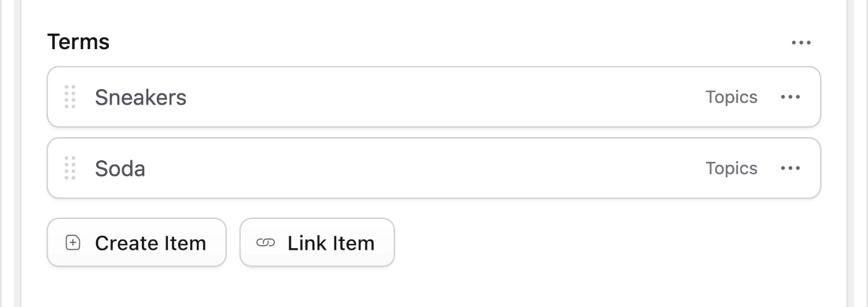Screen dimensions: 868x307
Task: Click the Terms section heading
Action: (x=78, y=42)
